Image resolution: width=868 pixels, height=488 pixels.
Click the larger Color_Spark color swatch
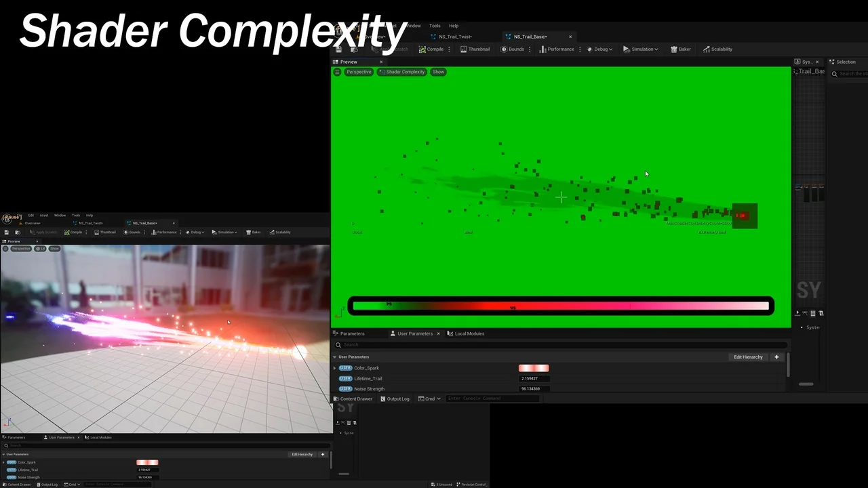tap(534, 368)
